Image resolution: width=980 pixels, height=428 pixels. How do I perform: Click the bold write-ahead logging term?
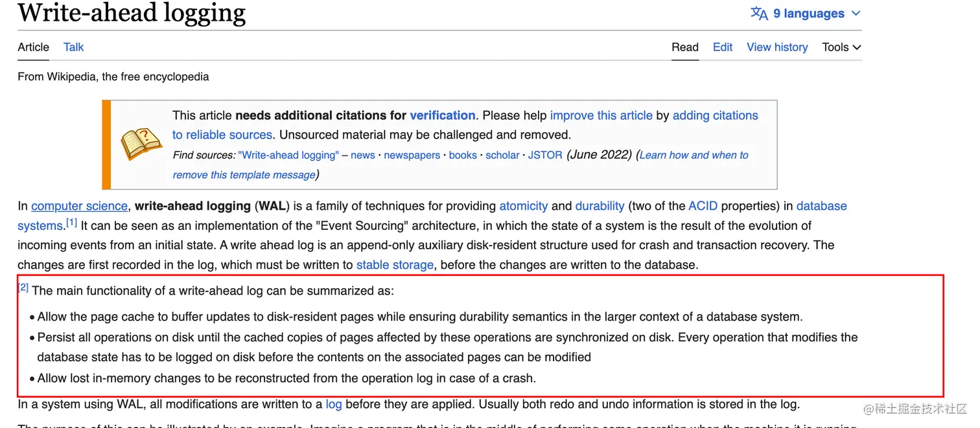coord(192,206)
